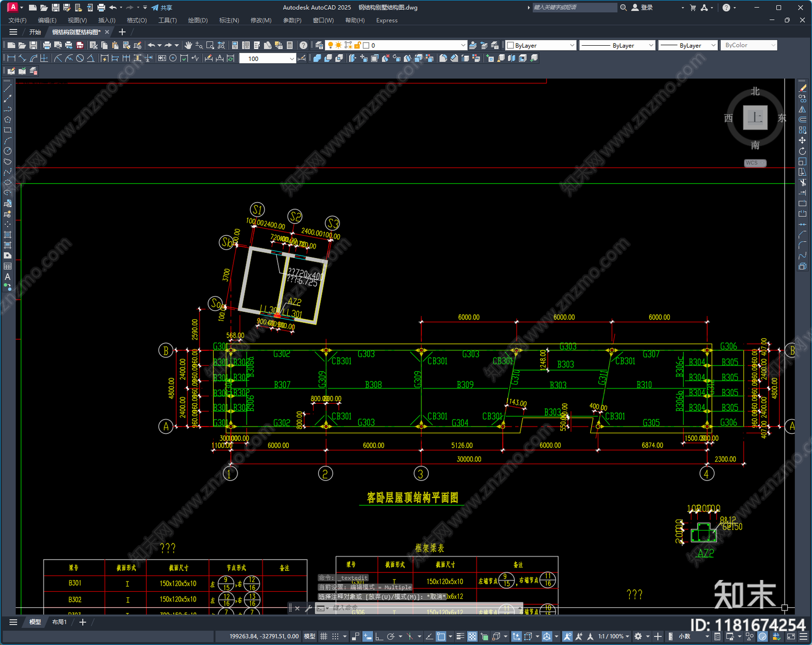Click the WCS label under the ViewCube
This screenshot has height=645, width=812.
755,163
